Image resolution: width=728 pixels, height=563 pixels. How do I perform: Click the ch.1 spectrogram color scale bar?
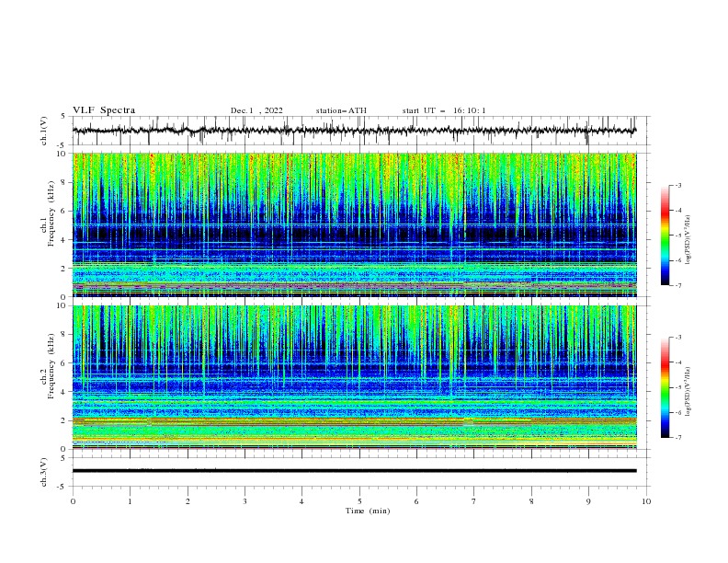coord(665,235)
